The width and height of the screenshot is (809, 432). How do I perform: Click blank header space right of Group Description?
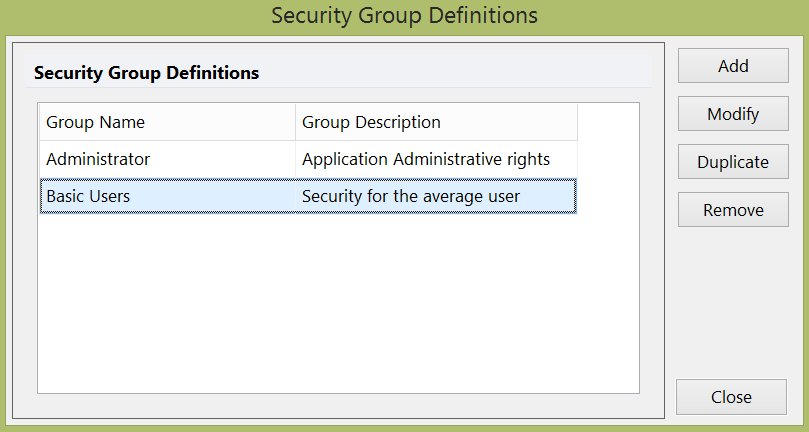(x=608, y=122)
